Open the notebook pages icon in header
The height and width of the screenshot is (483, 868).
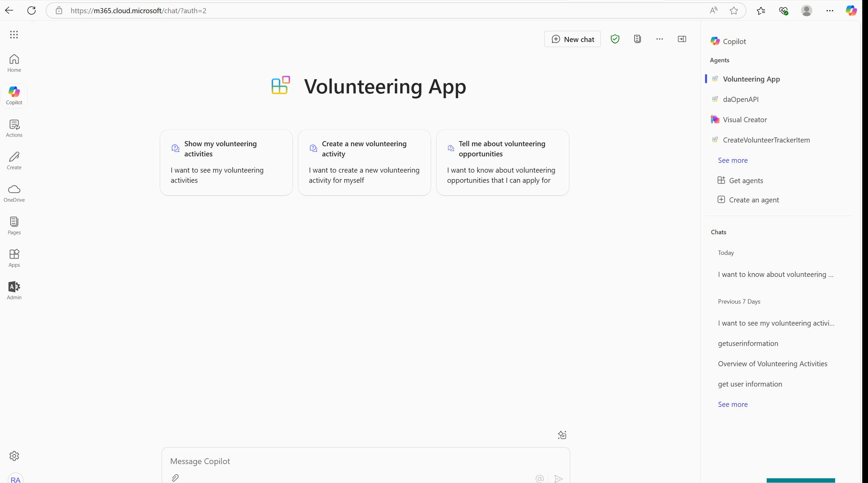coord(637,39)
